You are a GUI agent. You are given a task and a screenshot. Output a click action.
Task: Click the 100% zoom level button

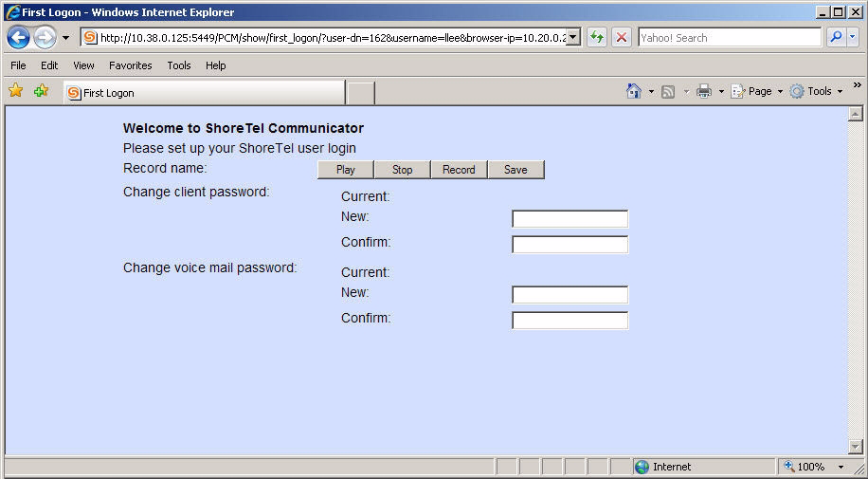805,467
